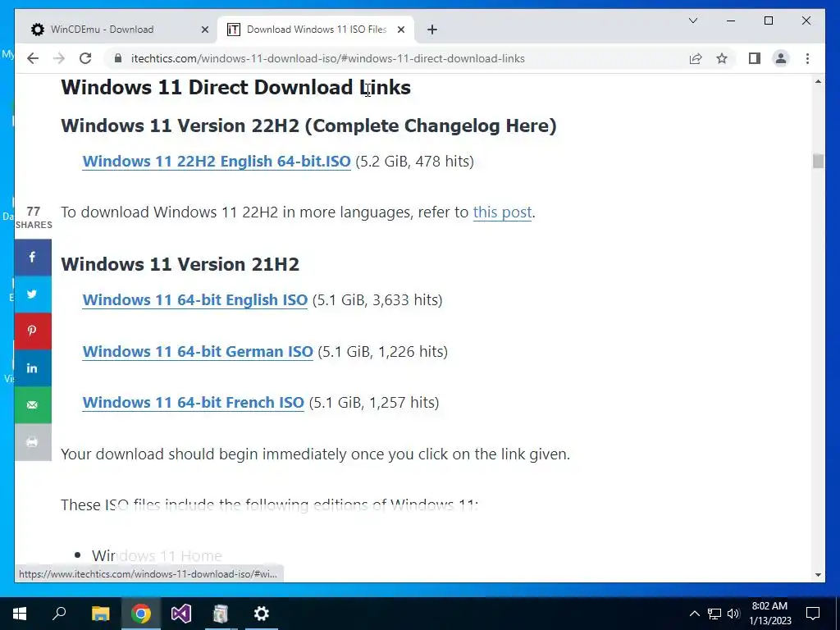Viewport: 840px width, 630px height.
Task: Open the Windows Start menu
Action: (x=20, y=614)
